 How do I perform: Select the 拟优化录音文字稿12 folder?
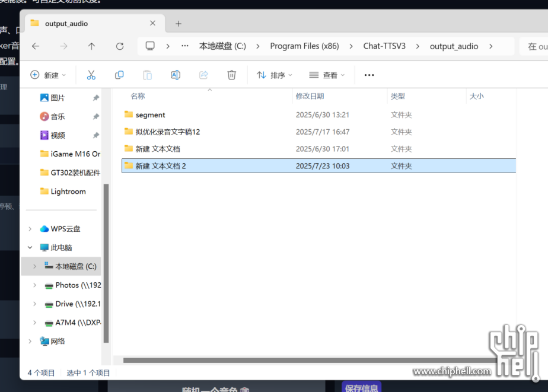(318, 132)
